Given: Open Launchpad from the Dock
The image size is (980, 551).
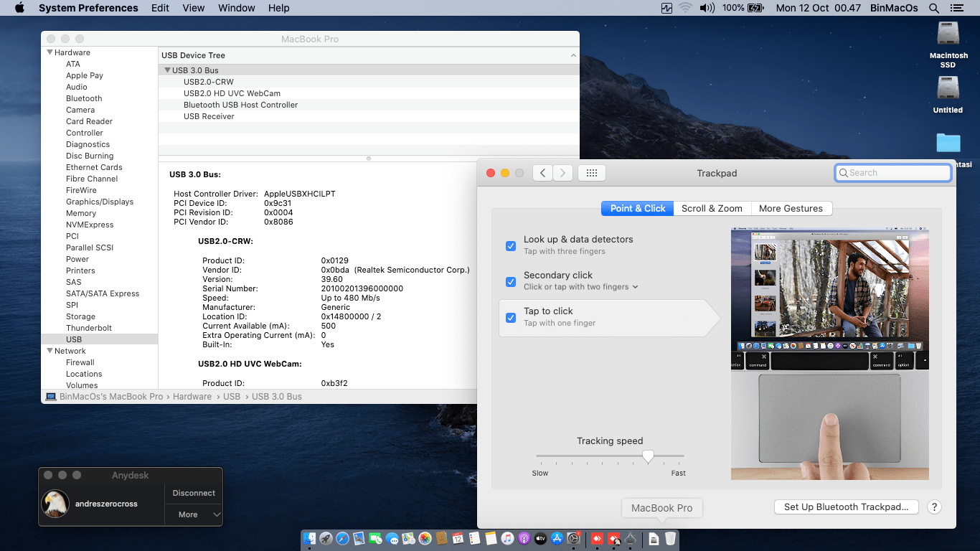Looking at the screenshot, I should tap(326, 538).
